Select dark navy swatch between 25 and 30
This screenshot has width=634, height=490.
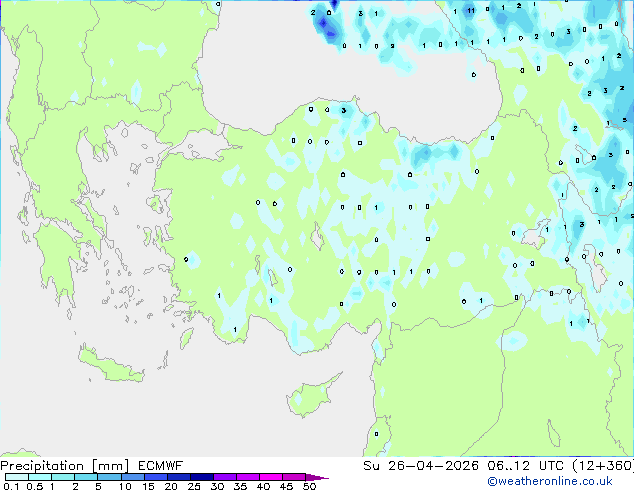202,477
